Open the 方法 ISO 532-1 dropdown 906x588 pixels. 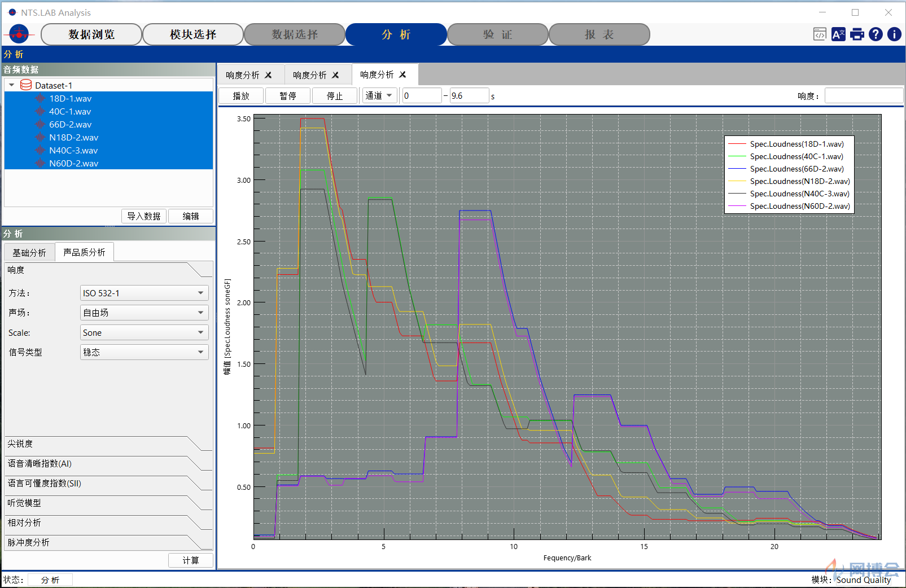point(145,293)
